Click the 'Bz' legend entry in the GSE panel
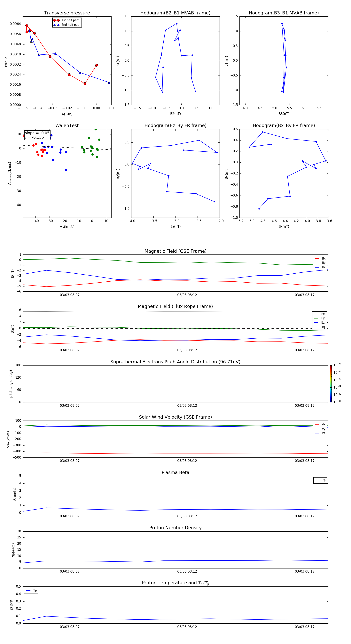 [320, 268]
